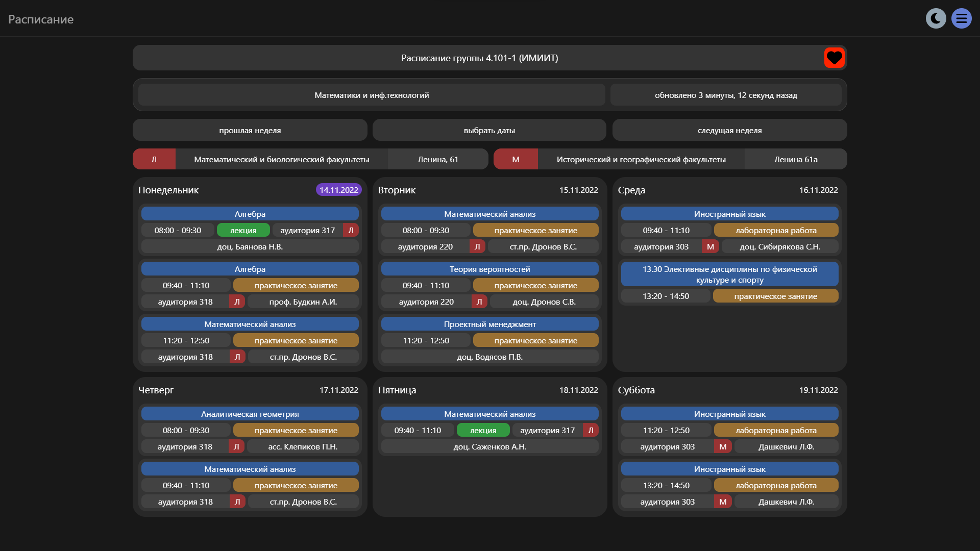This screenshot has height=551, width=980.
Task: Select the Суббота day heading
Action: click(x=636, y=390)
